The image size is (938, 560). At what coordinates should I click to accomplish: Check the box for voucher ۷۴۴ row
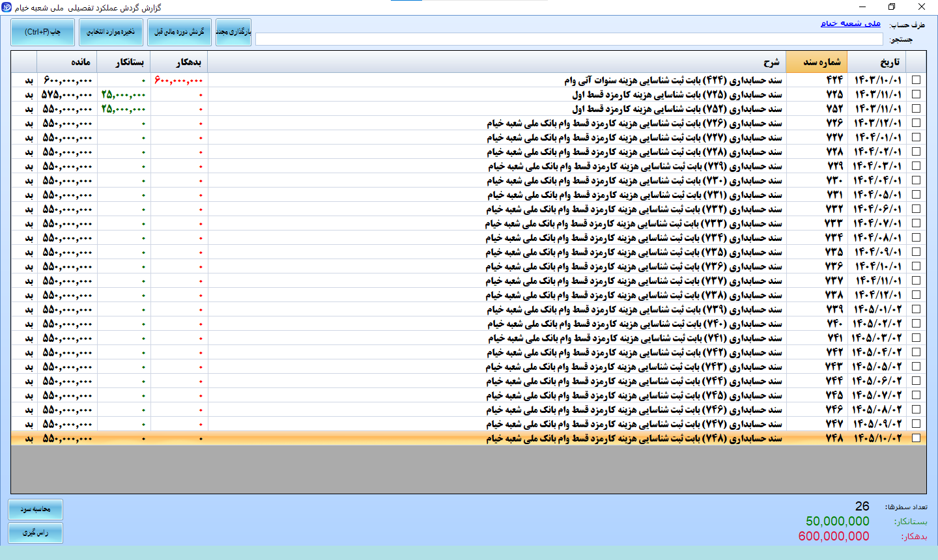916,381
